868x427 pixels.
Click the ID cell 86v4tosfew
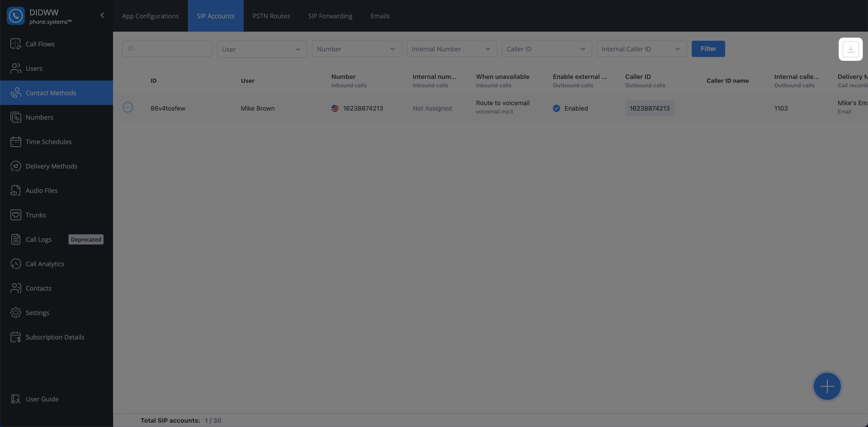(168, 108)
